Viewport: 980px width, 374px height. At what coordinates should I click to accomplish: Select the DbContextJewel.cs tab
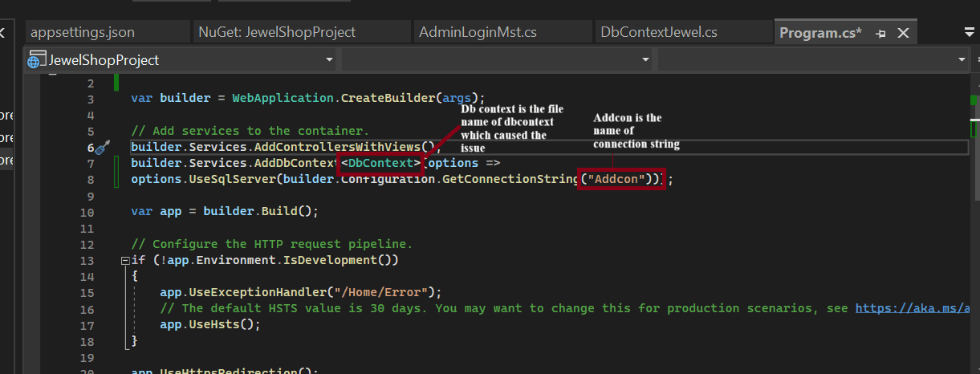659,32
